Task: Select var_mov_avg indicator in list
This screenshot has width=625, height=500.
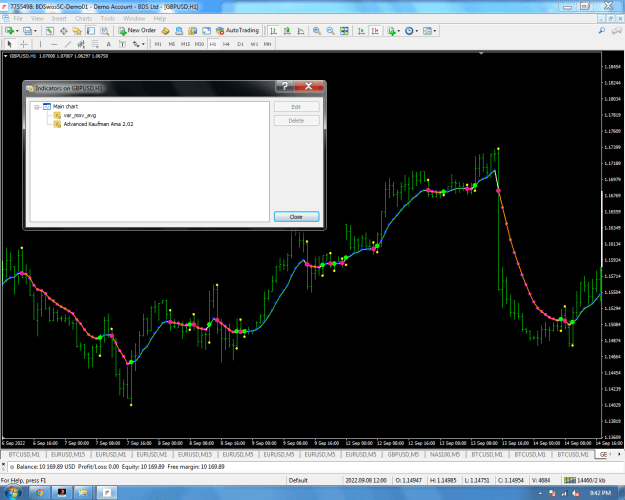Action: 80,115
